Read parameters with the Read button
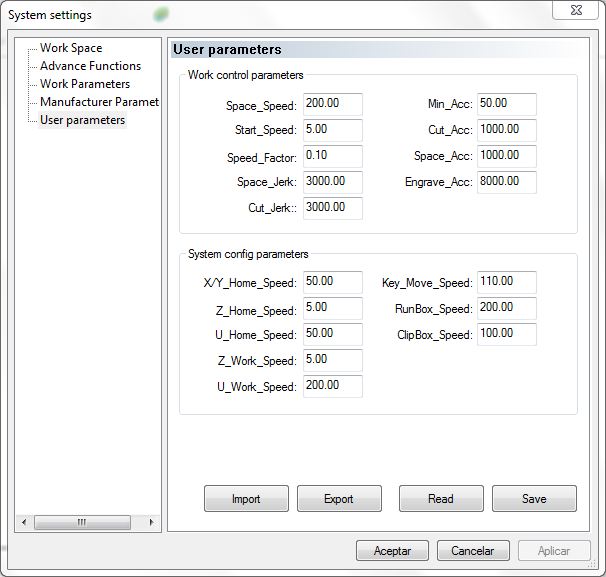Image resolution: width=606 pixels, height=577 pixels. point(441,498)
